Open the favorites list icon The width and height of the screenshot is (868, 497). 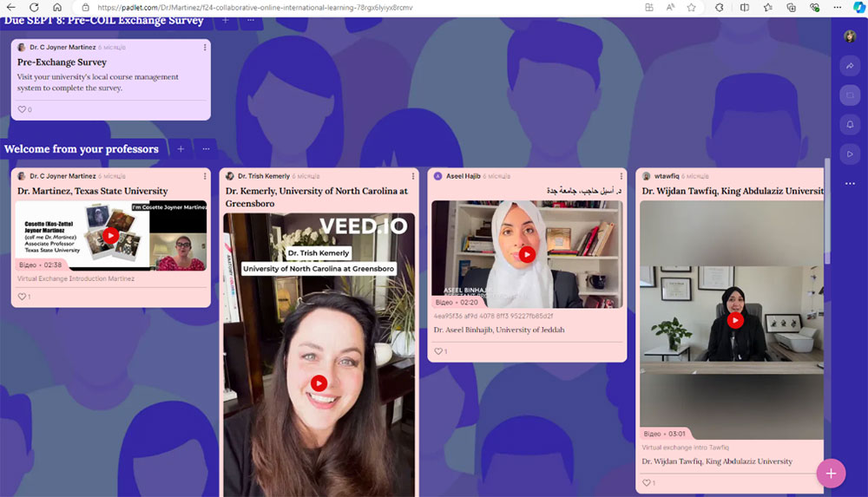click(768, 7)
